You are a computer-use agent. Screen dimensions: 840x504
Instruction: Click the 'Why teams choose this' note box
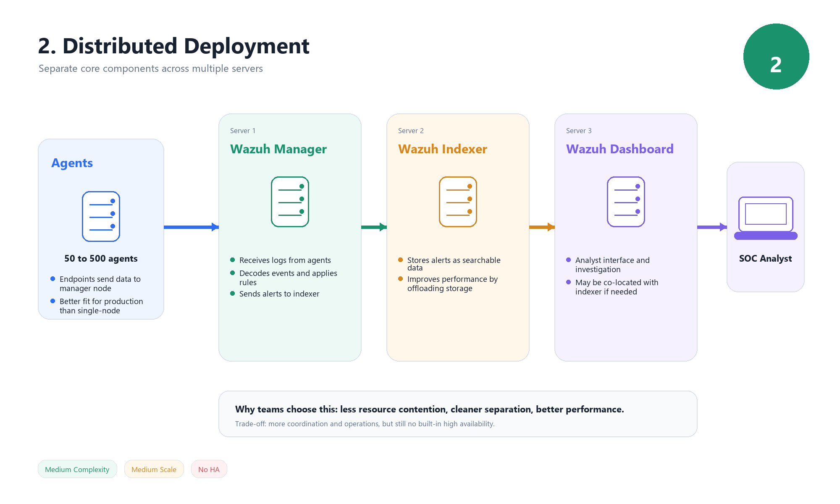(458, 414)
